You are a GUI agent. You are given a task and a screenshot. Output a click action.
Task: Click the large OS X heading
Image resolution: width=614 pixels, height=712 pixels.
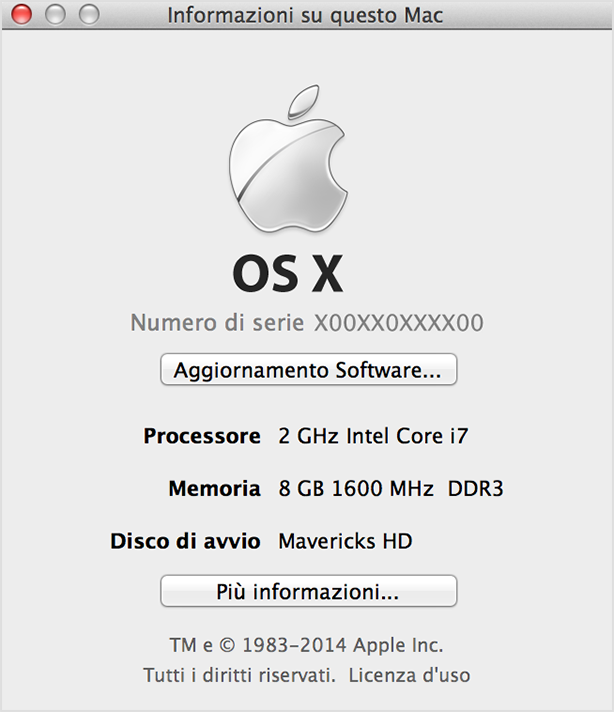click(x=288, y=274)
